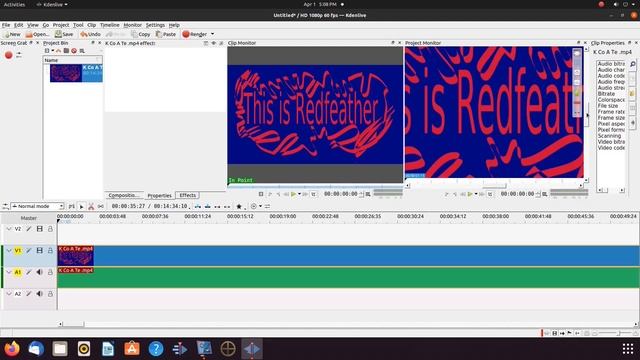This screenshot has height=360, width=640.
Task: Open the Kdenlive app menu in top bar
Action: tap(52, 4)
